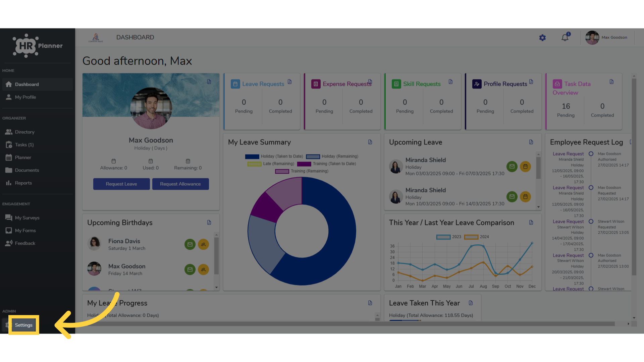Click export icon on Skill Requests card

pyautogui.click(x=451, y=82)
